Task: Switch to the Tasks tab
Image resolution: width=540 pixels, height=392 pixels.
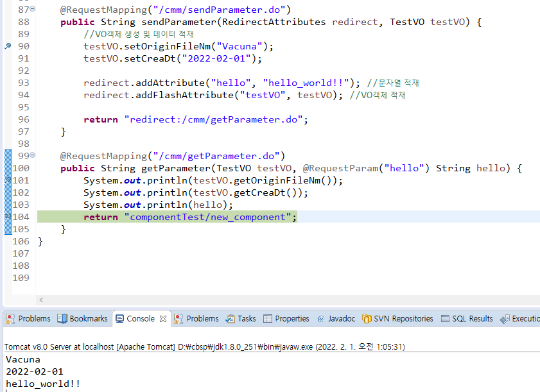Action: point(240,319)
